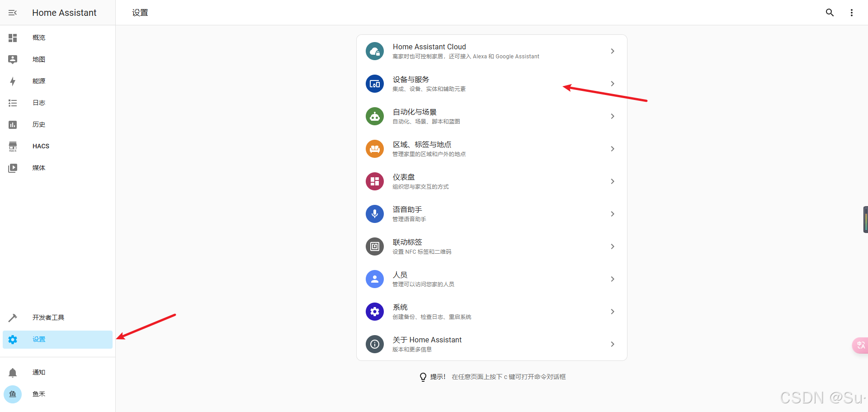Open 开发者工具 in the sidebar
Screen dimensions: 868x412
point(57,317)
